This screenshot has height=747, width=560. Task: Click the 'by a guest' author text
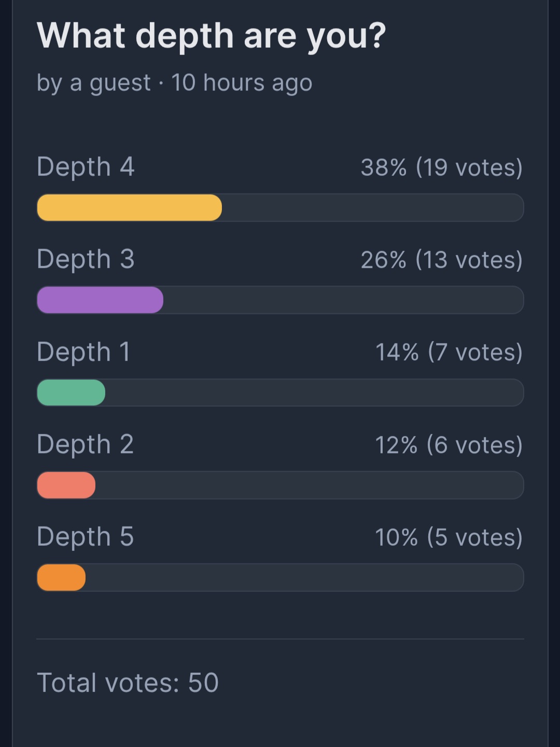94,83
